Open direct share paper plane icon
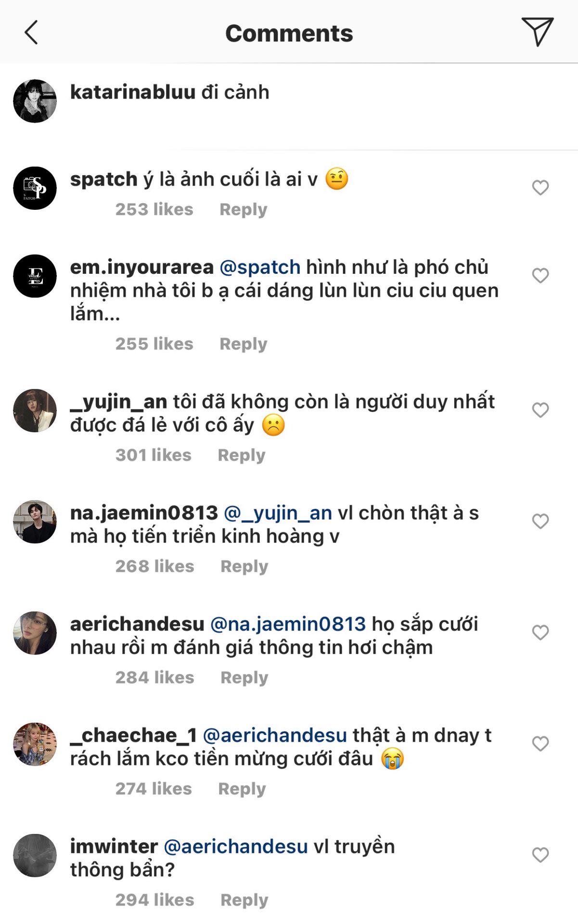This screenshot has width=578, height=924. pos(537,32)
